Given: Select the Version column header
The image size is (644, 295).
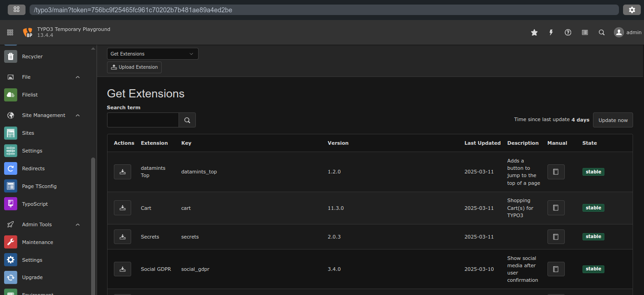Looking at the screenshot, I should tap(338, 143).
